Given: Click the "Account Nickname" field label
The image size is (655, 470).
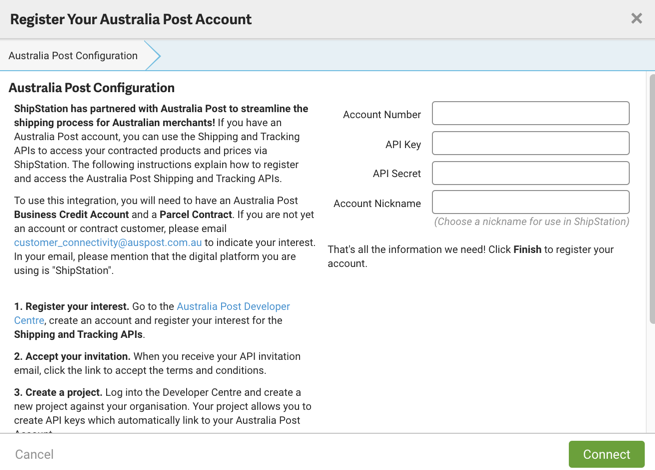Looking at the screenshot, I should 377,203.
